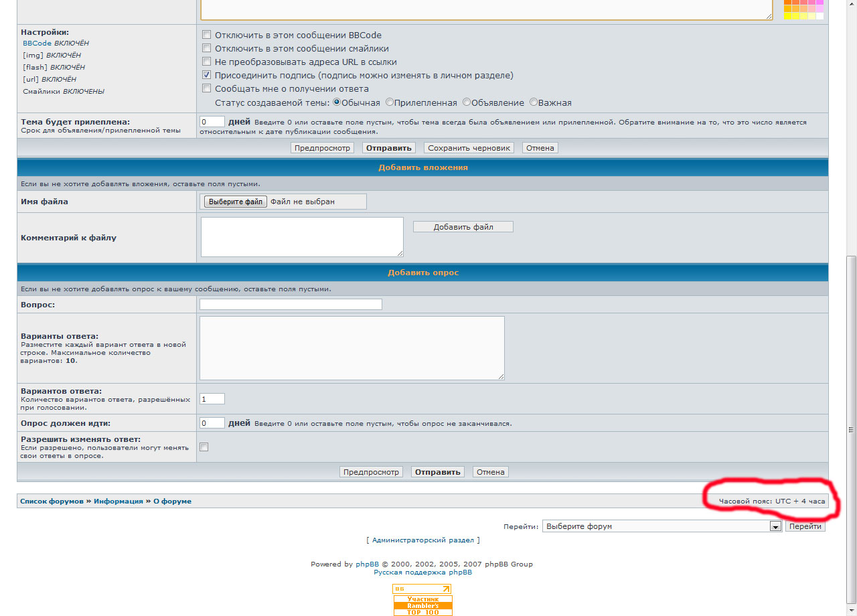Screen dimensions: 857x616
Task: Go to 'Список форумов' breadcrumb link
Action: click(x=52, y=501)
